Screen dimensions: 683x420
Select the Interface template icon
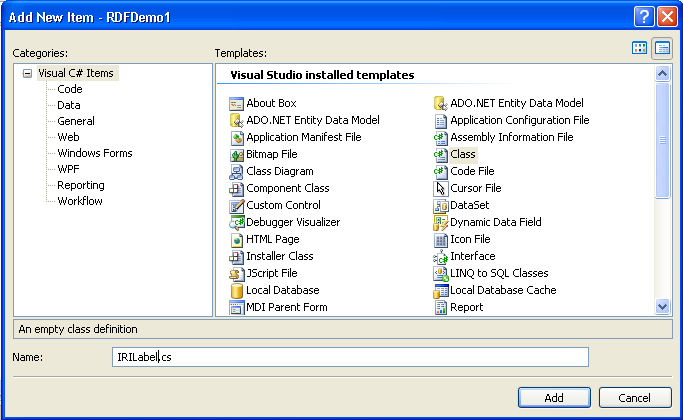click(440, 256)
